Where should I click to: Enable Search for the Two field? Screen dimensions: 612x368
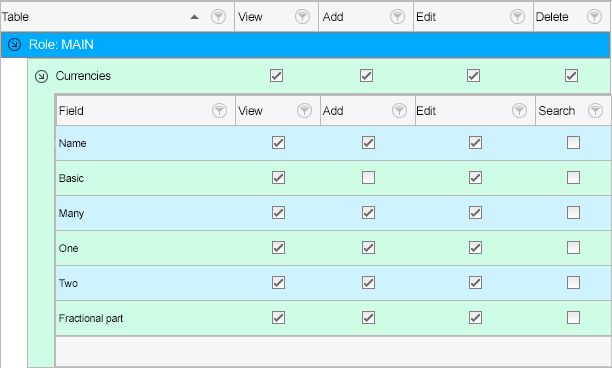pos(573,283)
